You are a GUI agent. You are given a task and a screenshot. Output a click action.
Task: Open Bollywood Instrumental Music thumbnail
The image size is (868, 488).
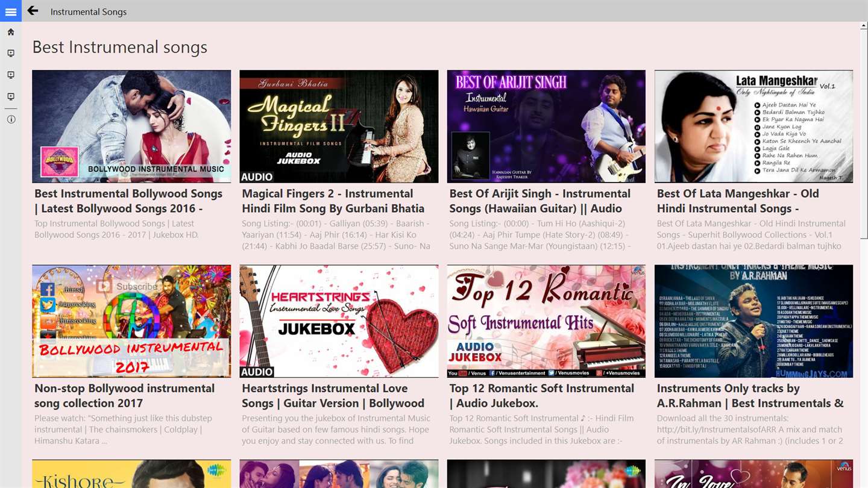pos(131,127)
